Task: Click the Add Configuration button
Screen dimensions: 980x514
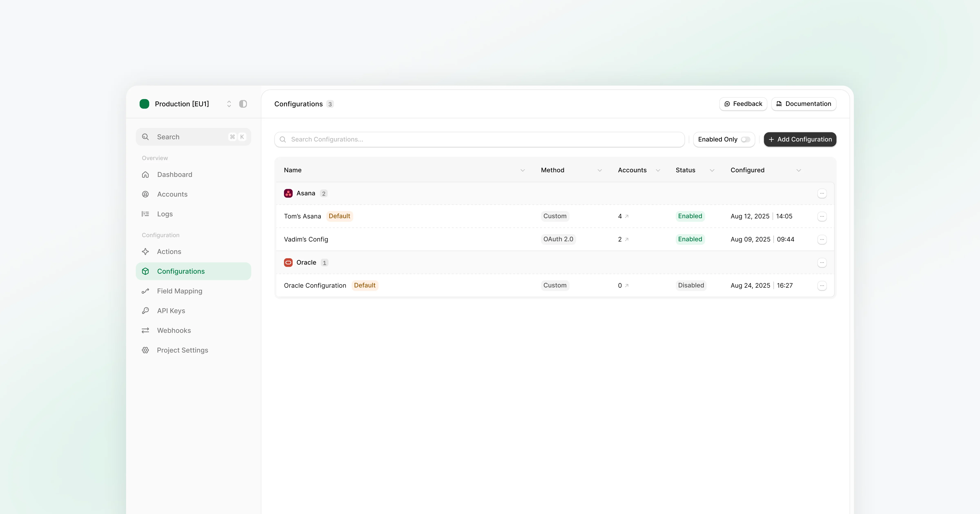Action: click(x=800, y=139)
